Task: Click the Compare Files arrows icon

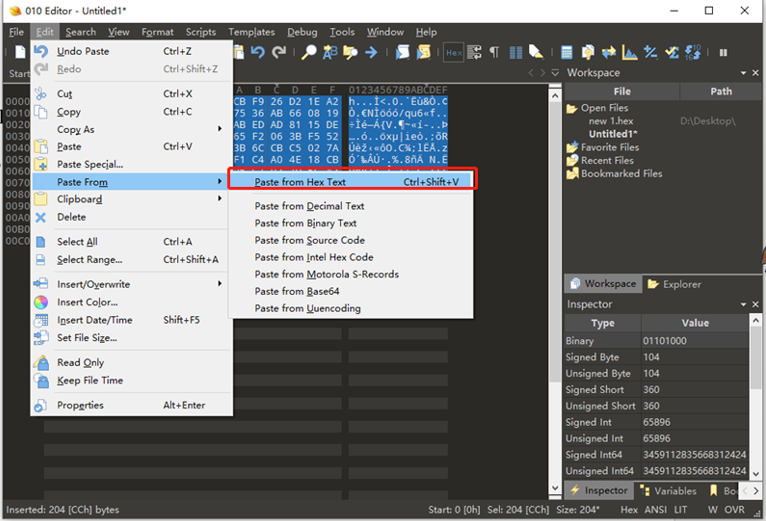Action: click(x=609, y=52)
